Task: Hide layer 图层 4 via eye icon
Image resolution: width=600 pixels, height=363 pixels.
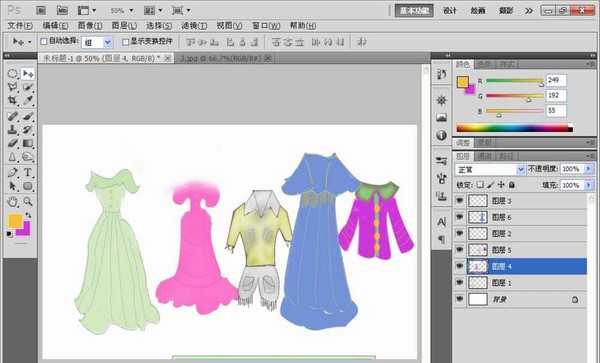Action: (x=460, y=266)
